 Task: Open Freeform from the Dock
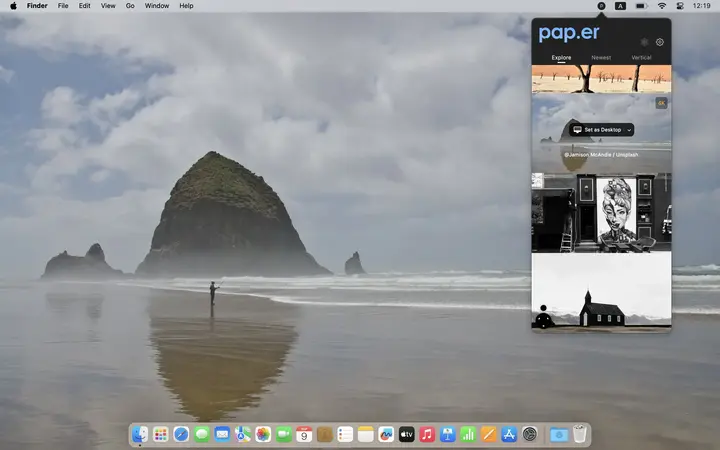pyautogui.click(x=386, y=434)
